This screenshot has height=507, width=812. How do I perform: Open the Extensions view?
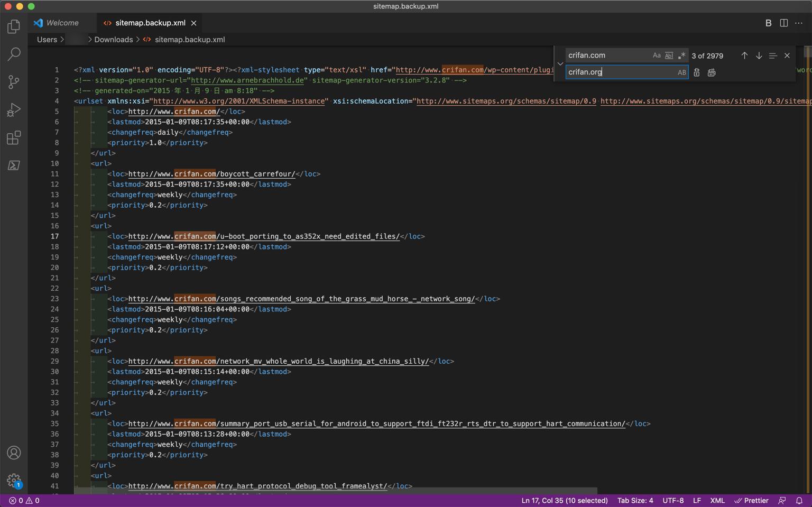(x=14, y=138)
